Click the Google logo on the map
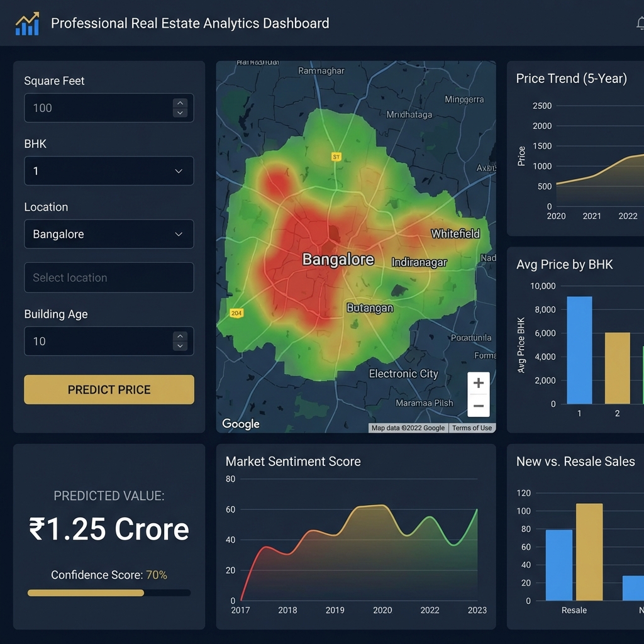 coord(241,424)
